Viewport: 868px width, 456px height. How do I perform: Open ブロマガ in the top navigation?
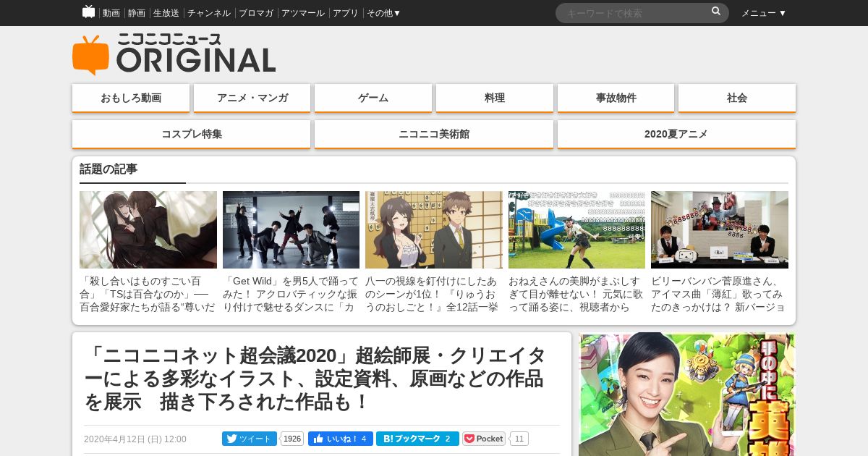pos(256,13)
